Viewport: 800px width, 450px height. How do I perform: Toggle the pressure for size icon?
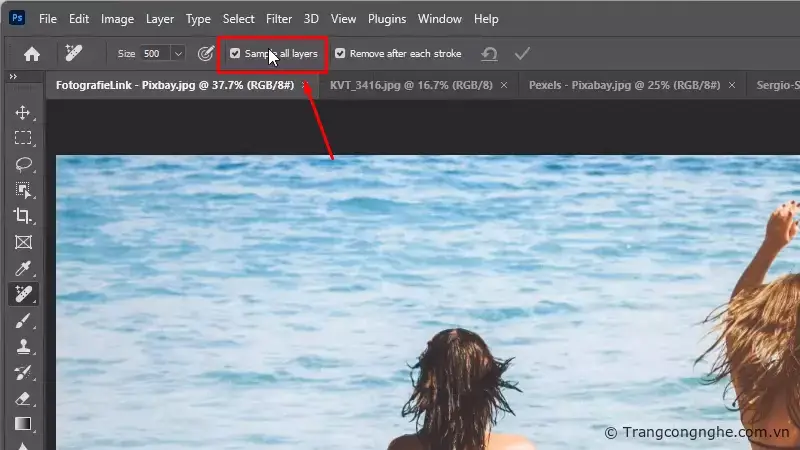coord(206,54)
